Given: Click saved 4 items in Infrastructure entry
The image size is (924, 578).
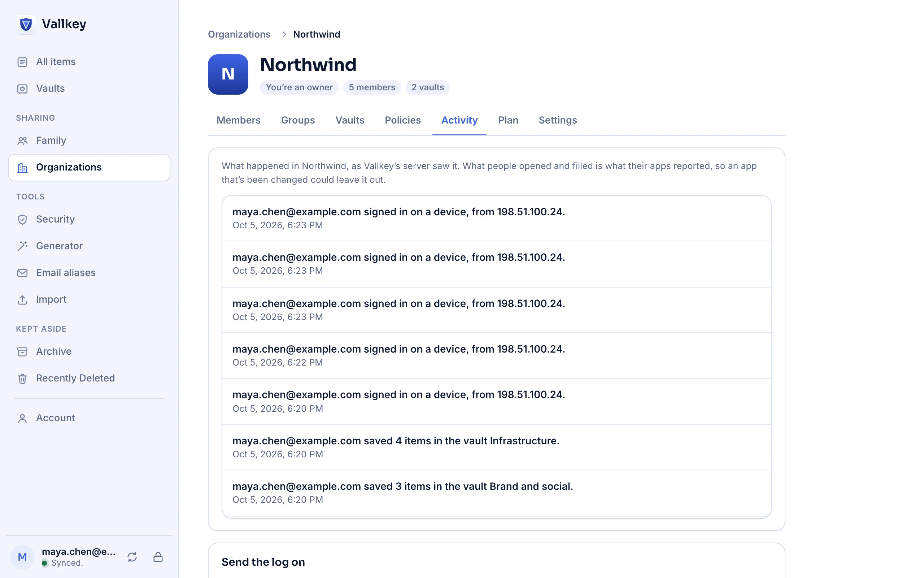Looking at the screenshot, I should (x=496, y=447).
